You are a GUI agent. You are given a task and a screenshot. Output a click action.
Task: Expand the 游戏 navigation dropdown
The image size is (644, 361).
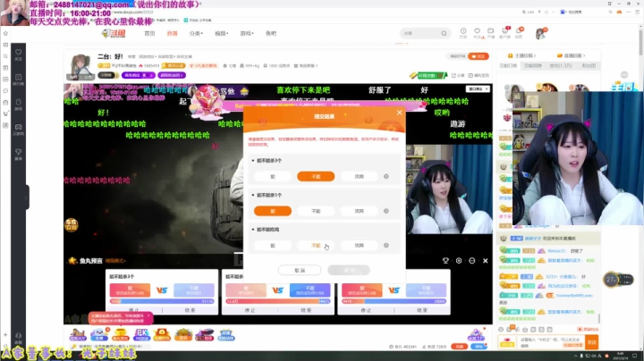coord(247,33)
